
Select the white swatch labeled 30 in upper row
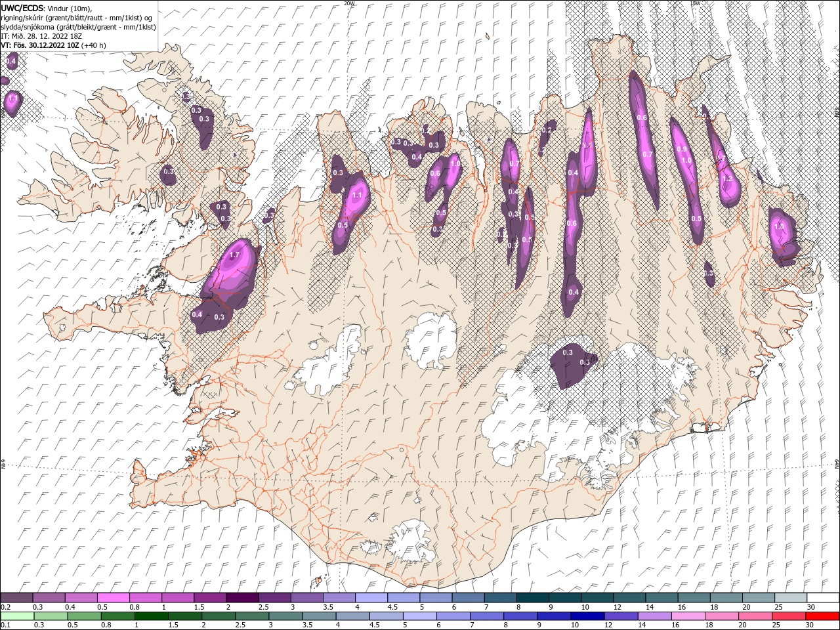(x=823, y=598)
